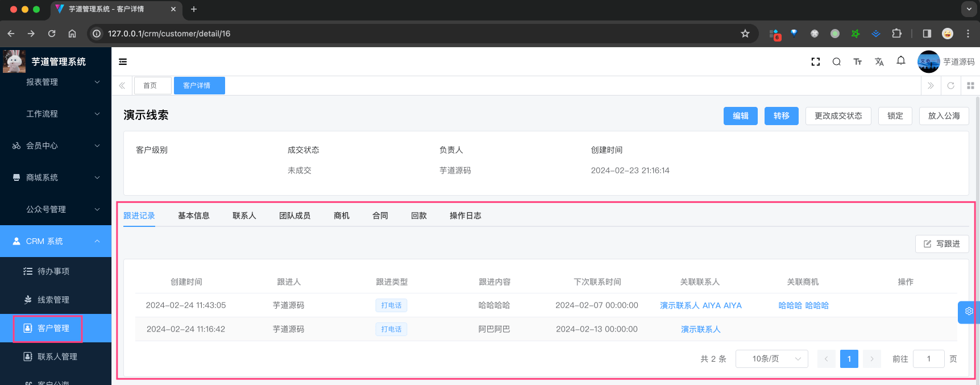Toggle the hamburger sidebar collapse icon

(x=123, y=62)
